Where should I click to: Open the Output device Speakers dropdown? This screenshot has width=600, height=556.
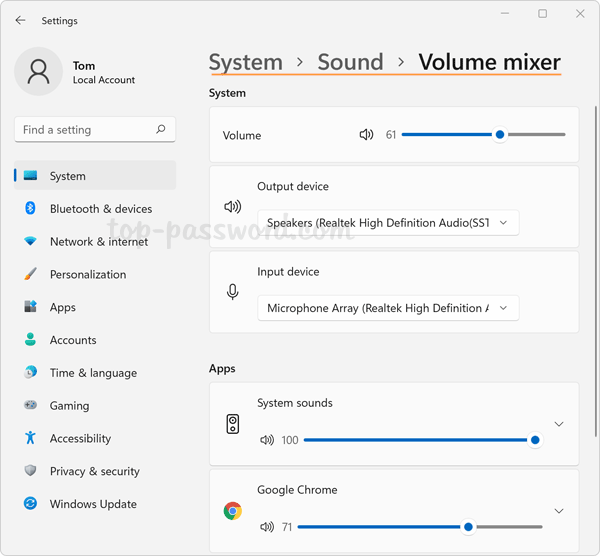click(387, 223)
